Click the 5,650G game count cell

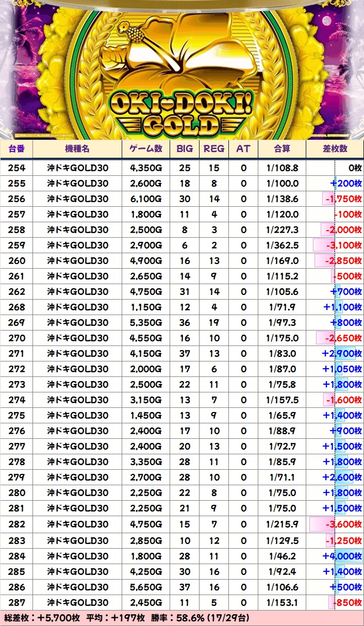click(x=146, y=587)
